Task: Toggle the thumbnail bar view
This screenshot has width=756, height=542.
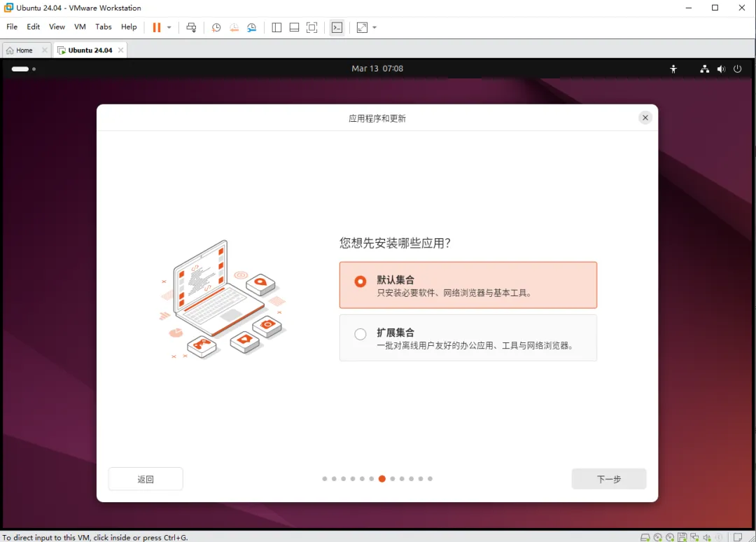Action: pyautogui.click(x=294, y=27)
